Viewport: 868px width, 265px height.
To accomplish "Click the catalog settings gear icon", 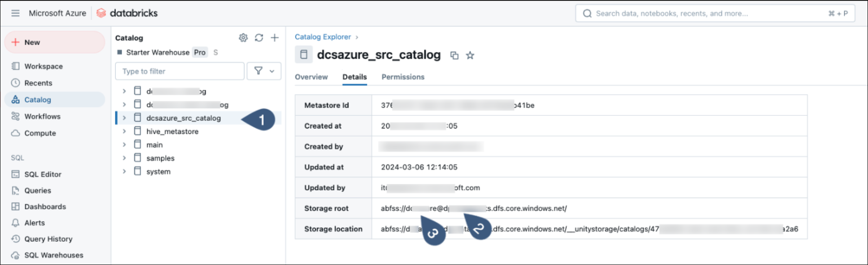I will pyautogui.click(x=243, y=38).
